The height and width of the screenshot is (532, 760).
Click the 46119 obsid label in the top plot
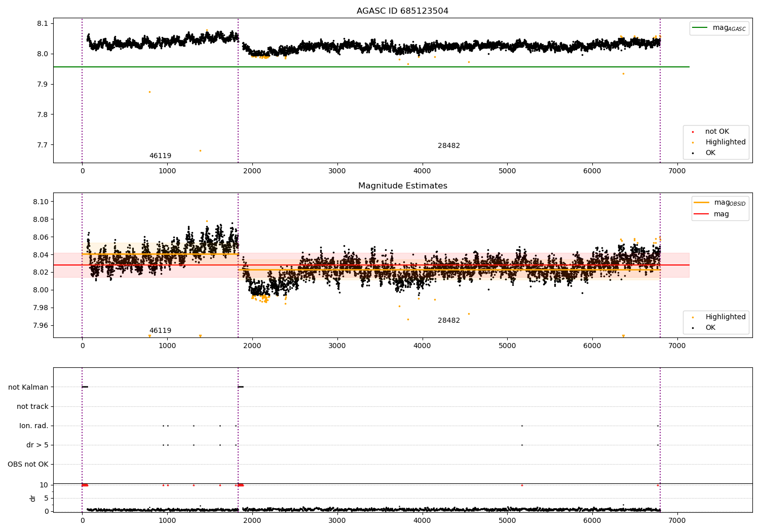pos(160,156)
